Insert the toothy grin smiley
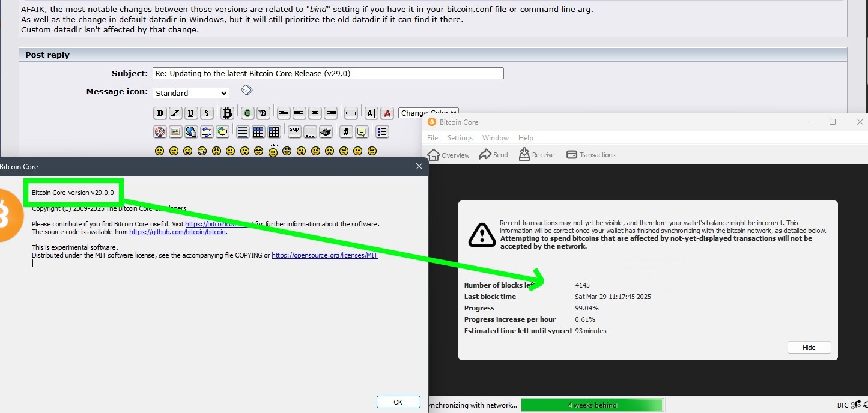Screen dimensions: 868x413 pyautogui.click(x=202, y=151)
